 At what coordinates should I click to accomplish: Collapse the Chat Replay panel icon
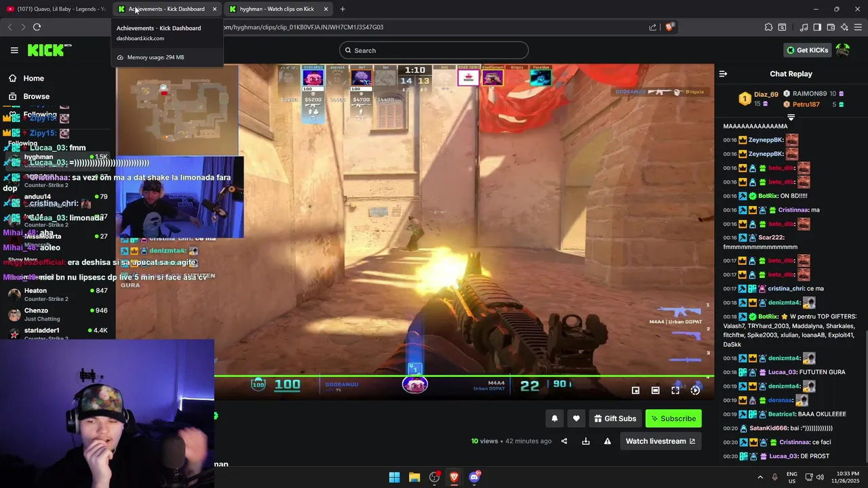click(723, 74)
